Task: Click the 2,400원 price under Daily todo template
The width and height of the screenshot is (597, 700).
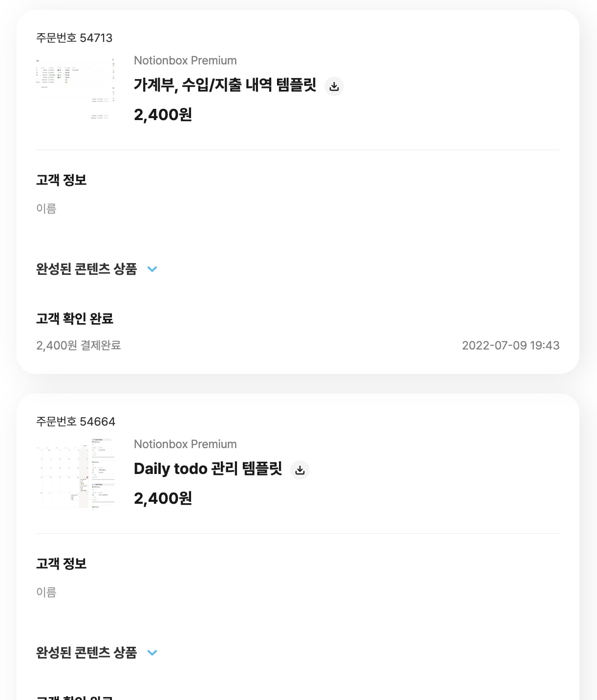Action: (163, 498)
